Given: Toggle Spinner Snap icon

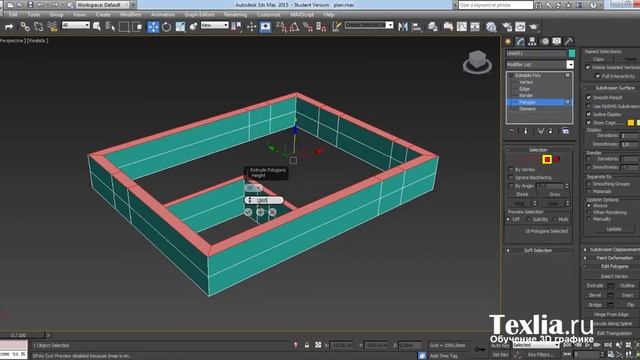Looking at the screenshot, I should pyautogui.click(x=321, y=27).
